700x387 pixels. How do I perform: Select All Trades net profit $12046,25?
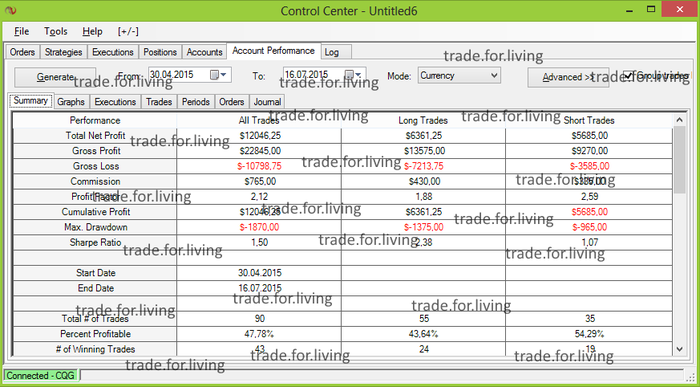click(260, 136)
